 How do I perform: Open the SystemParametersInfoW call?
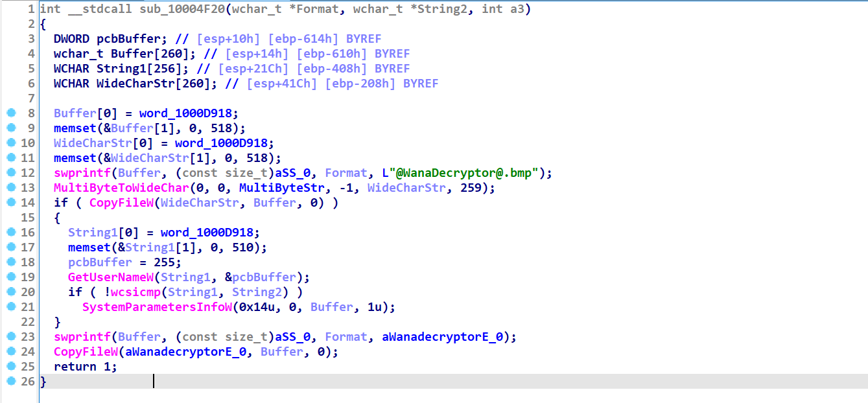click(x=157, y=307)
